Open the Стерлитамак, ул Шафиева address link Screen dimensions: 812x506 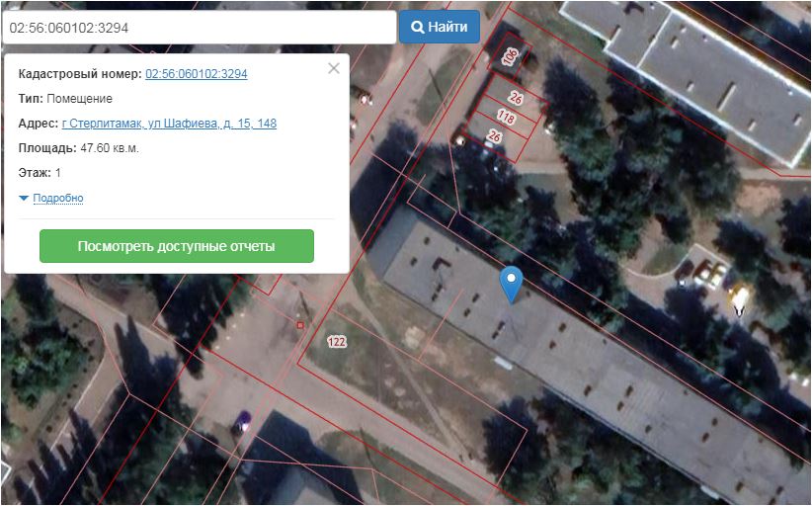(169, 124)
